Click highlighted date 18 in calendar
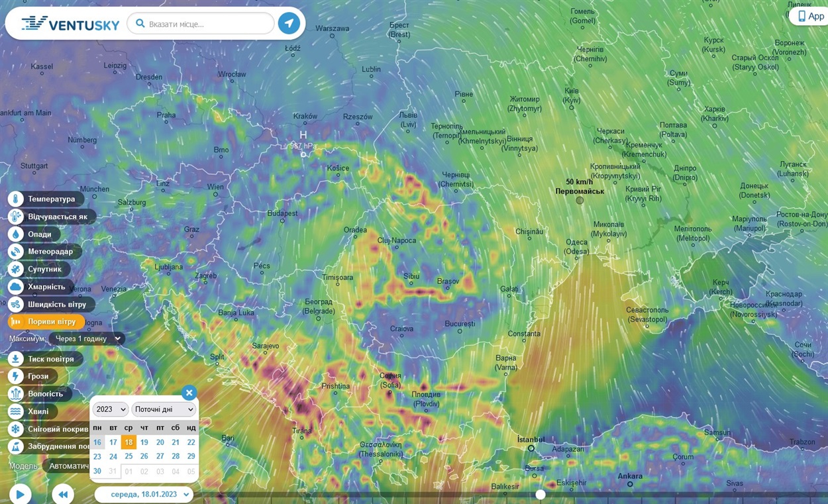 tap(129, 442)
